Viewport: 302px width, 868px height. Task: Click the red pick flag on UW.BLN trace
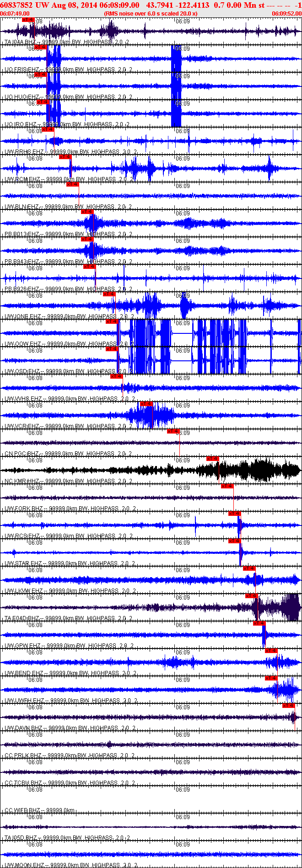point(72,184)
